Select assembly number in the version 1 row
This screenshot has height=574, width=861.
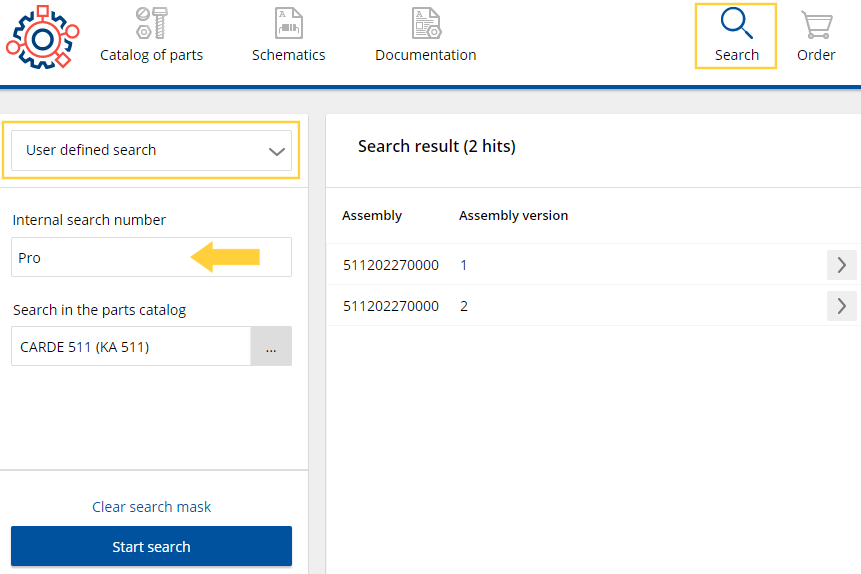391,265
